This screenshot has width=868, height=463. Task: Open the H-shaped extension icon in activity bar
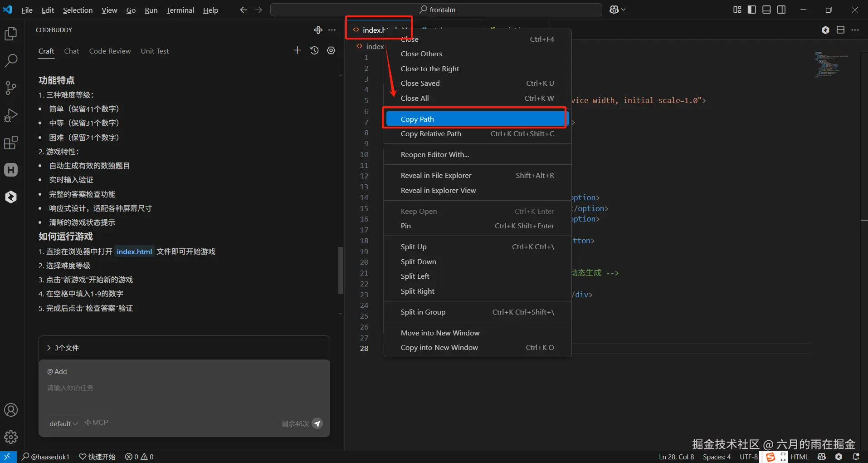pyautogui.click(x=11, y=170)
